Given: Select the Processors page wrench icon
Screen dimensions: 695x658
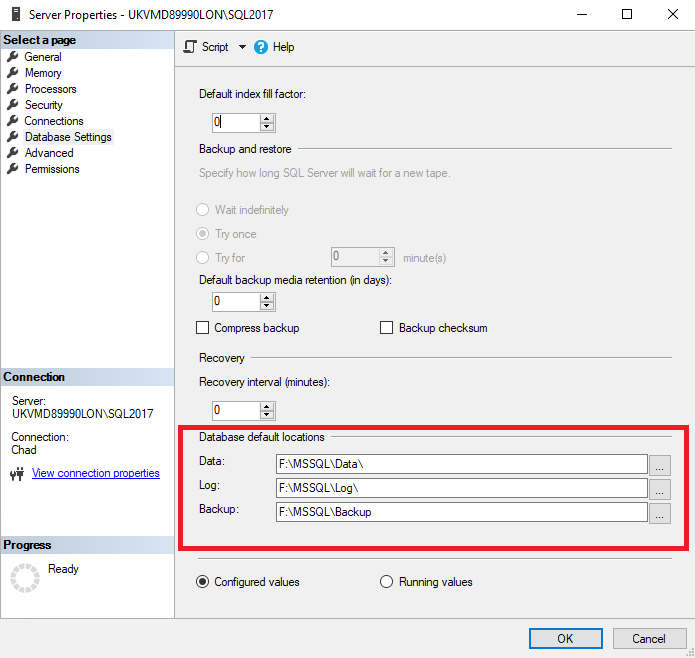Looking at the screenshot, I should (x=13, y=89).
